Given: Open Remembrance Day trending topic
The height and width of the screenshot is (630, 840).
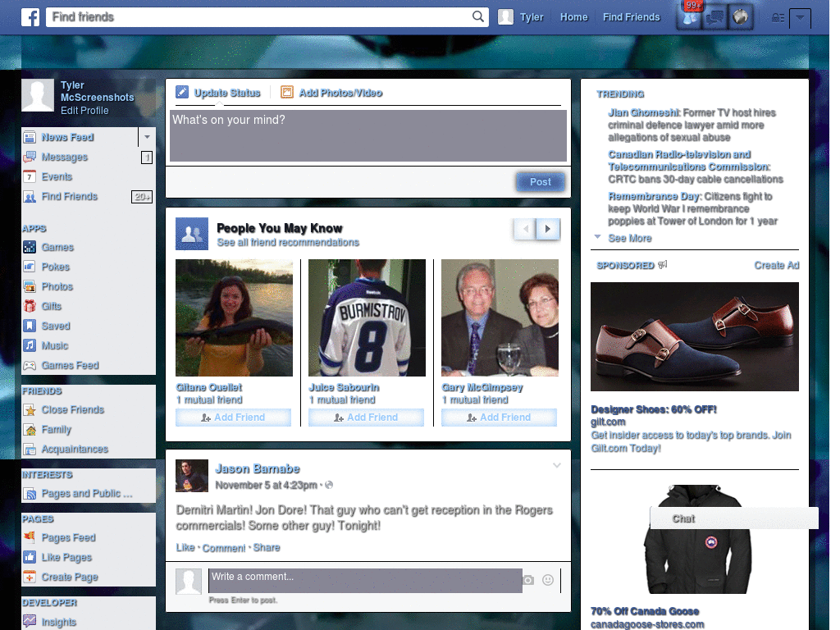Looking at the screenshot, I should click(x=654, y=197).
